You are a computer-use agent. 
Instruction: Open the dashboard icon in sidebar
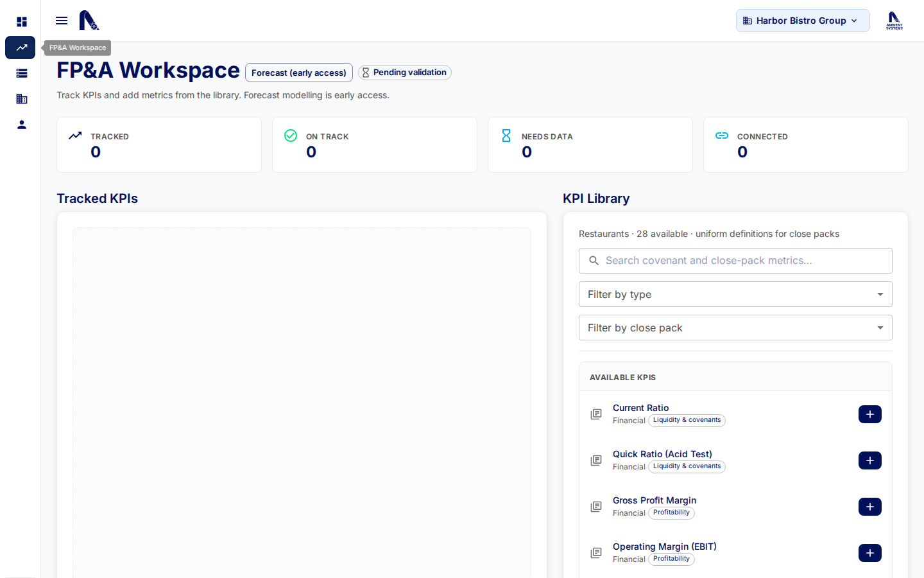22,22
